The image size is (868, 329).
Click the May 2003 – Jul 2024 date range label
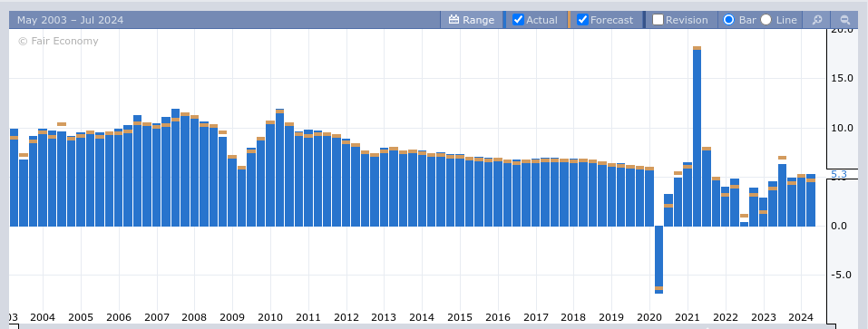point(71,20)
